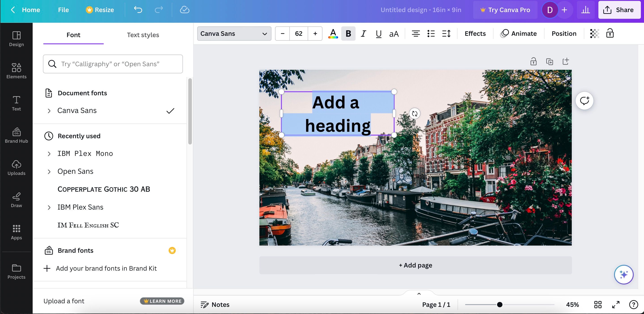Click the transparency checkerboard icon
Screen dimensions: 644x314
594,34
